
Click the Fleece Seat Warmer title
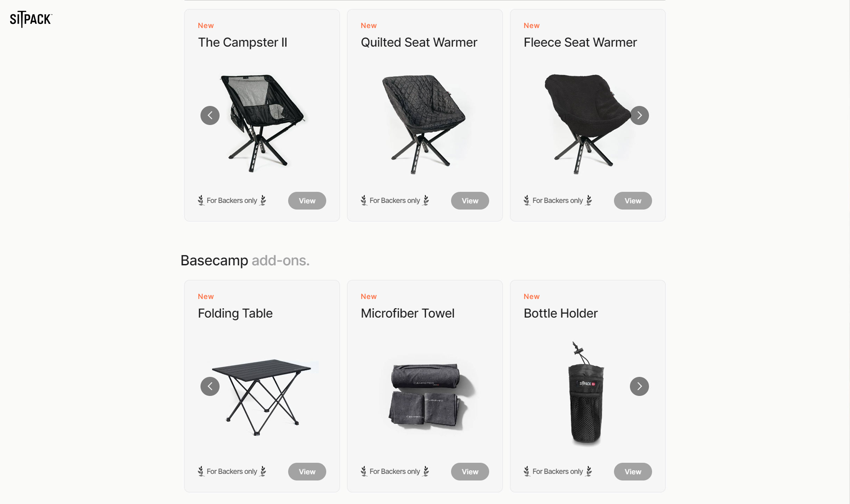[x=580, y=42]
